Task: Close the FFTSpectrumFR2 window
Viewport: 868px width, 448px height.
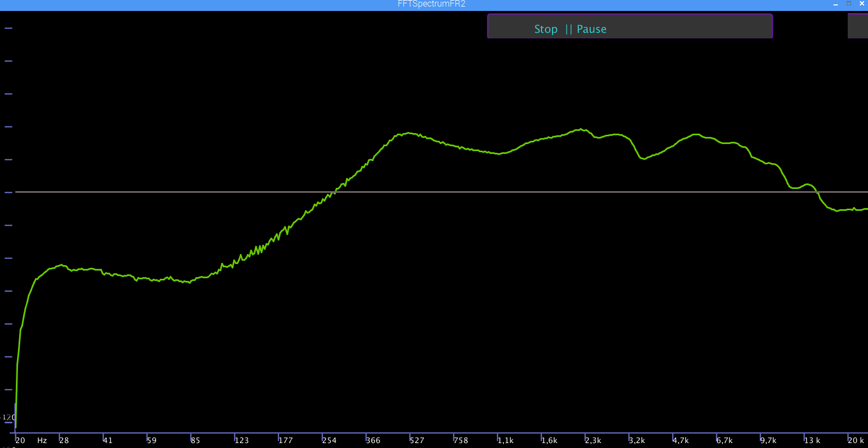Action: pyautogui.click(x=861, y=4)
